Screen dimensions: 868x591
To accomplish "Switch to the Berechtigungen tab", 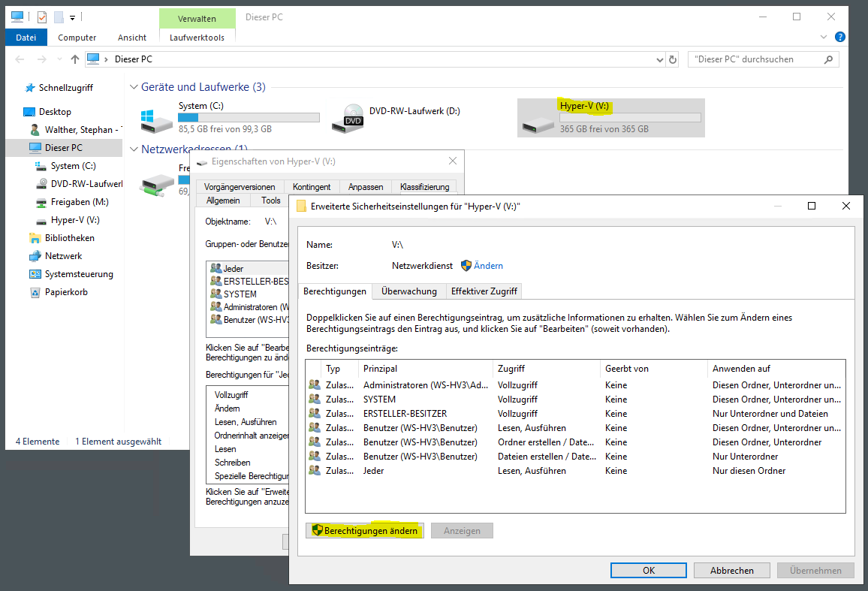I will 334,291.
